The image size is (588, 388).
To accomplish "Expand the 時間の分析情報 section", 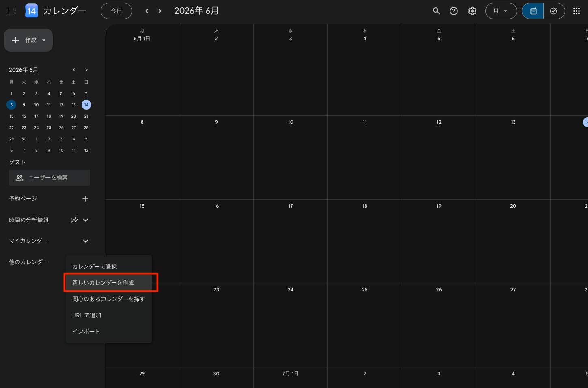I will click(86, 220).
